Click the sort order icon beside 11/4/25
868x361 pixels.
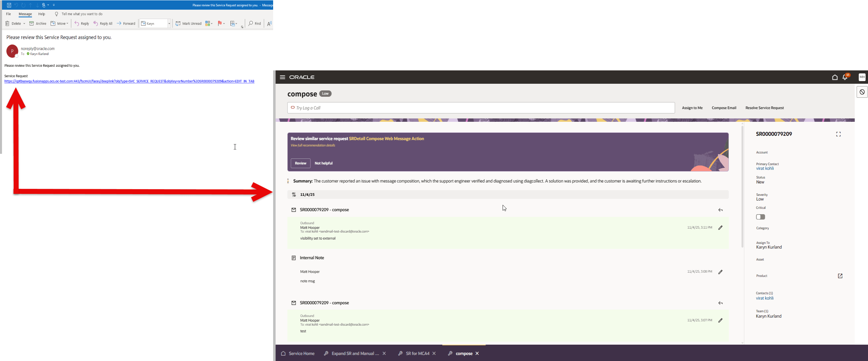[294, 195]
